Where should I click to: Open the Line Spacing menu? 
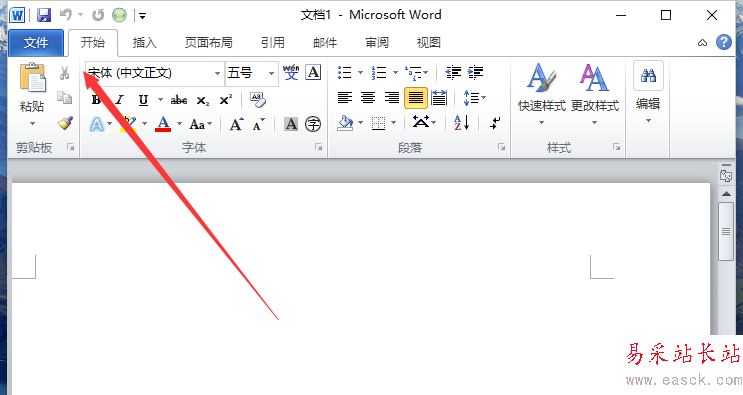474,98
